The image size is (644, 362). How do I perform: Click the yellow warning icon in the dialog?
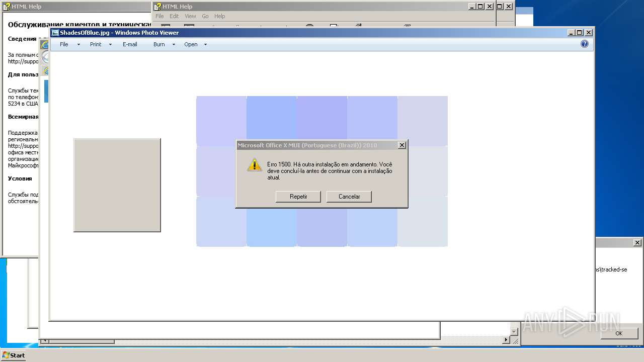click(255, 164)
